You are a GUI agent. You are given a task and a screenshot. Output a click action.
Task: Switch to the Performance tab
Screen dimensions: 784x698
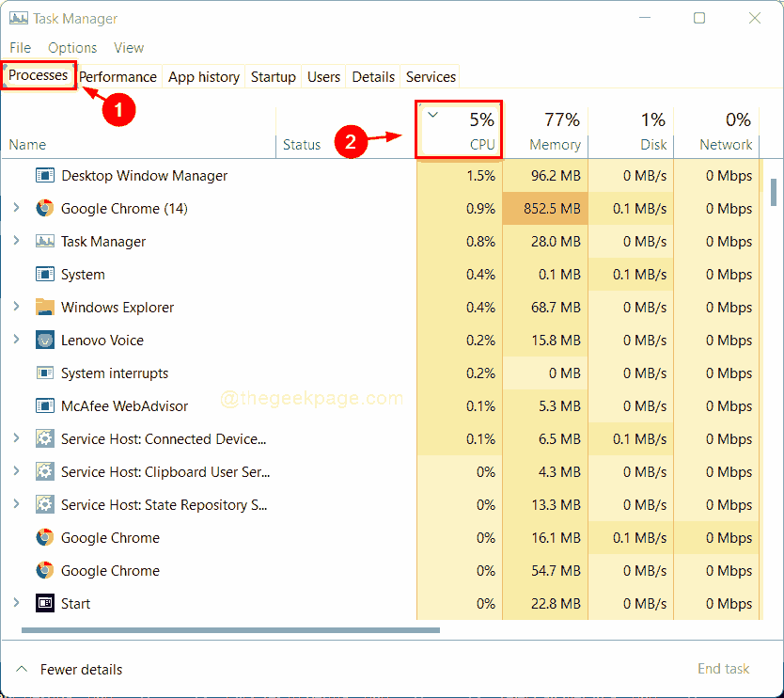tap(118, 76)
